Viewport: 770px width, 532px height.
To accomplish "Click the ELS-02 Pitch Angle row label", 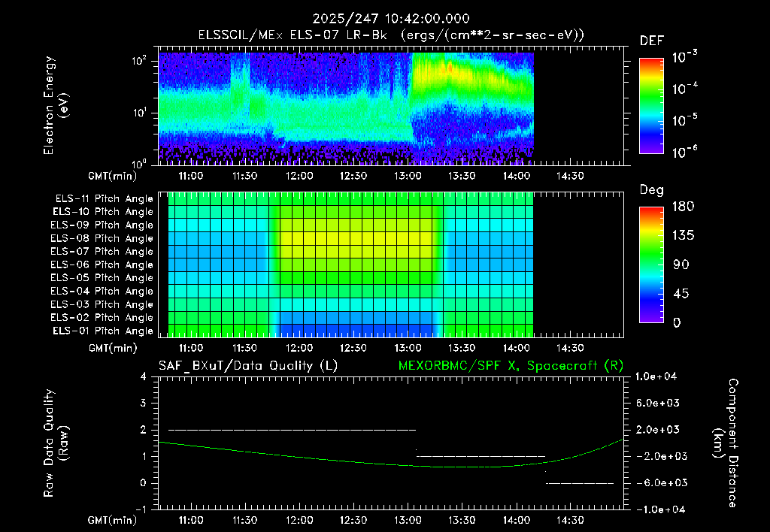I will click(102, 318).
